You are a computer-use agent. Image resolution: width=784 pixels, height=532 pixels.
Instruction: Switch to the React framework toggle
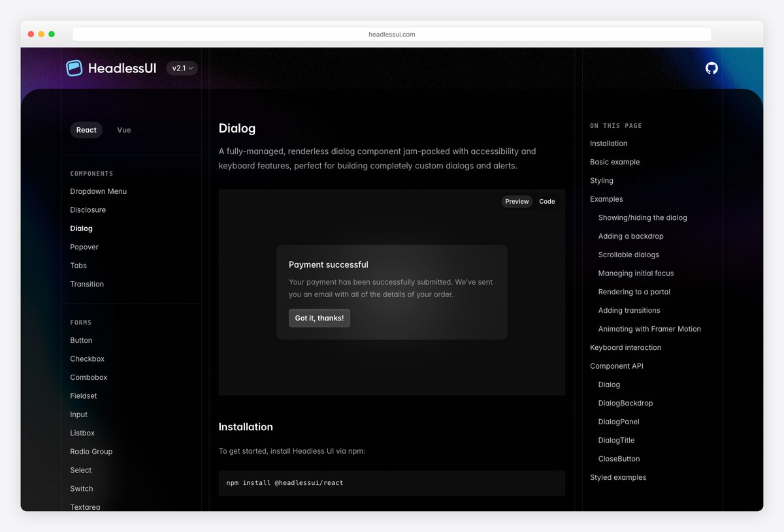pos(86,130)
